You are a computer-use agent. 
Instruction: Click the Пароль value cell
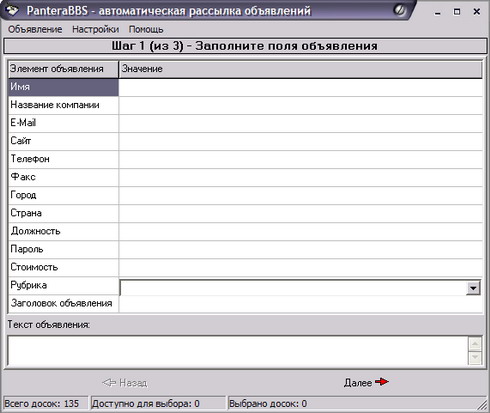pyautogui.click(x=301, y=249)
